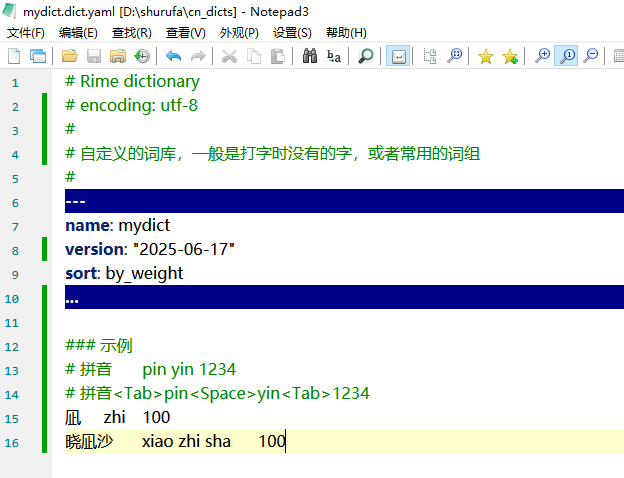Click the Undo arrow icon

point(174,57)
